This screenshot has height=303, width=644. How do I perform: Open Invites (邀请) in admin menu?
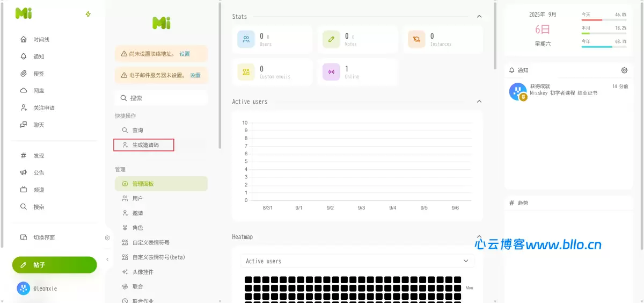137,213
